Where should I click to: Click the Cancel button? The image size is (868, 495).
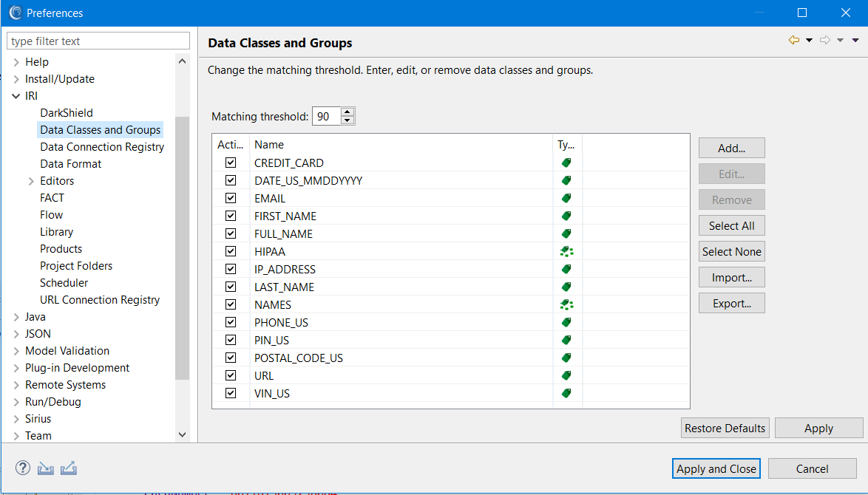click(812, 468)
